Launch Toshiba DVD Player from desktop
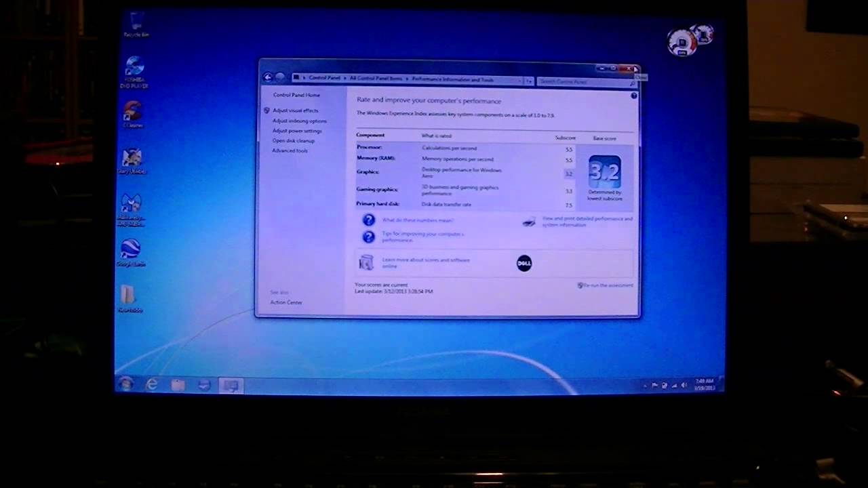This screenshot has height=488, width=868. tap(134, 72)
